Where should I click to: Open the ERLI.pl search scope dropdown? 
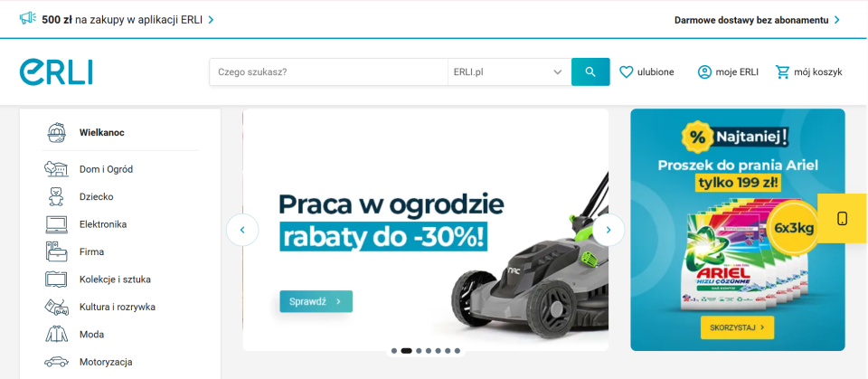tap(509, 72)
